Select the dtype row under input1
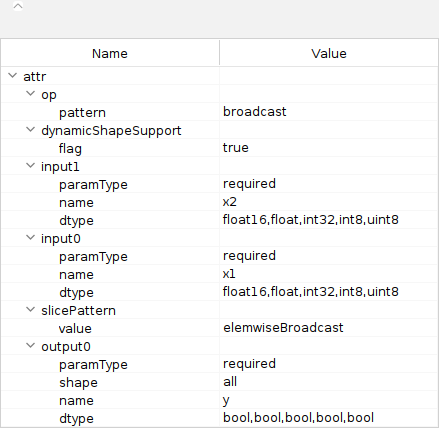 click(x=219, y=220)
